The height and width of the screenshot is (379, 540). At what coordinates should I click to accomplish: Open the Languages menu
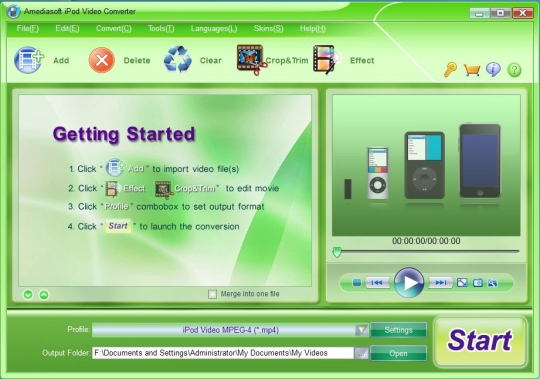tap(214, 29)
